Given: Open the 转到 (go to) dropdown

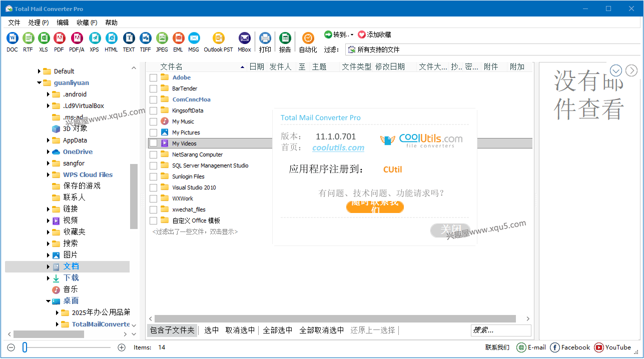Looking at the screenshot, I should pos(352,35).
